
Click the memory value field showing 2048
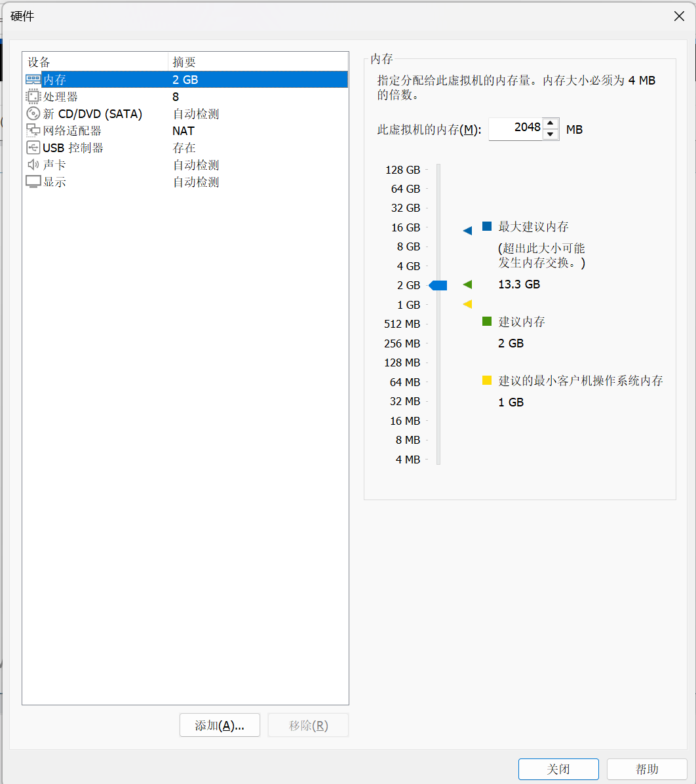(516, 129)
